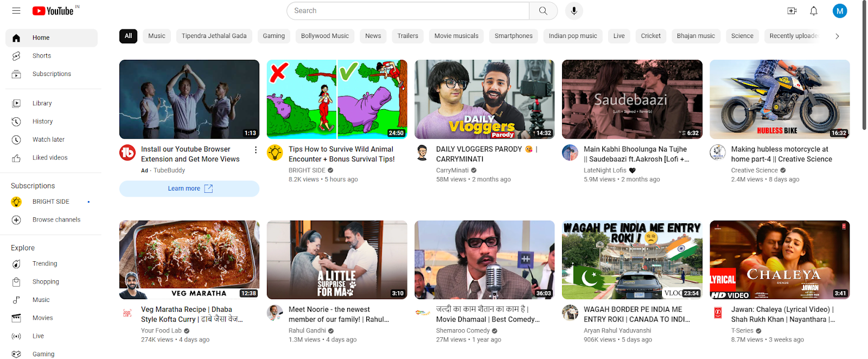
Task: Open the Create video icon
Action: point(792,11)
